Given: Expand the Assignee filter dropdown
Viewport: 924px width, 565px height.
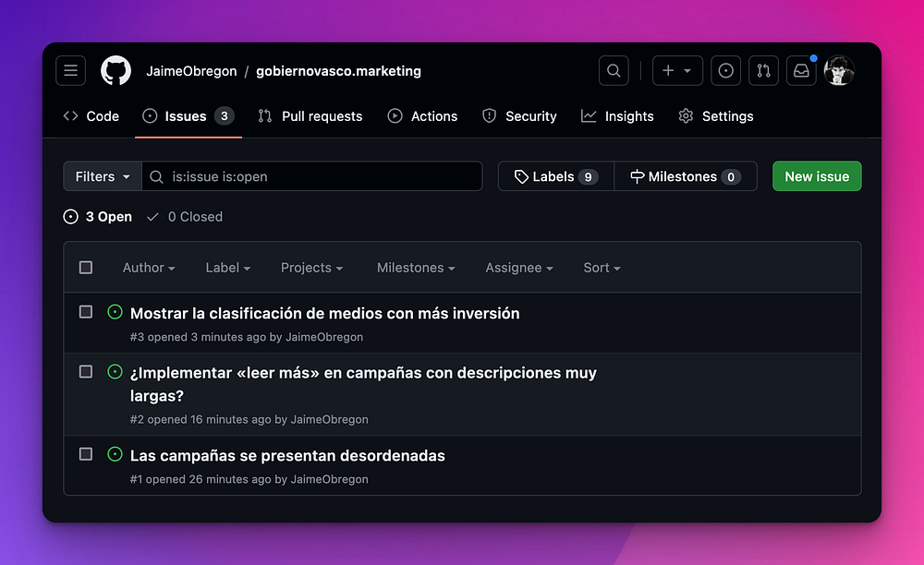Looking at the screenshot, I should tap(519, 268).
